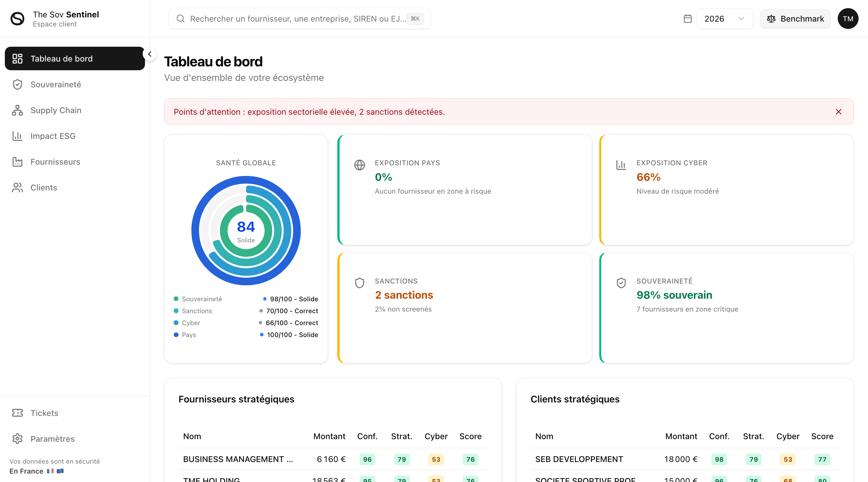Click the Tableau de bord grid icon

click(17, 59)
